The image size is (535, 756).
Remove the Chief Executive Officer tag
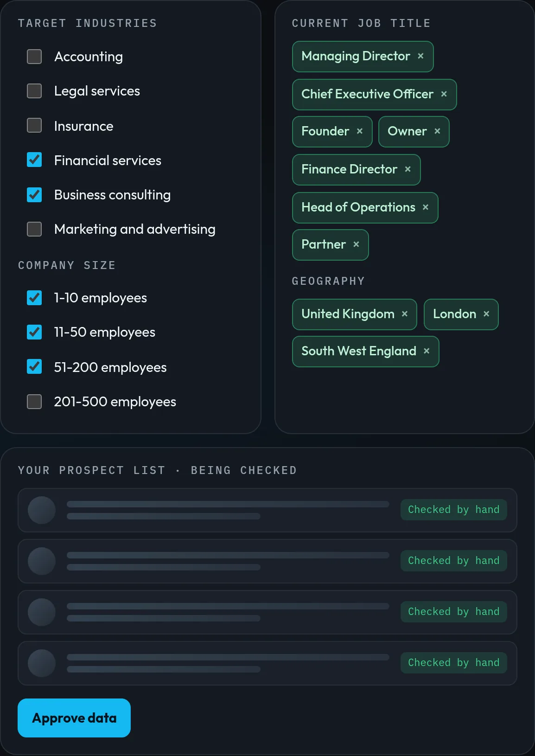coord(444,94)
